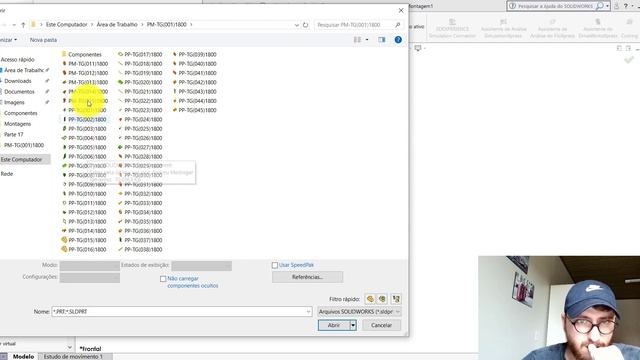Refresh the PM-TG(001)1800 folder listing

pos(305,25)
